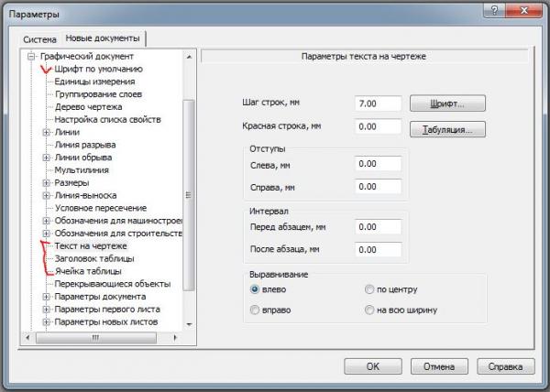Click the Отмена button

[439, 366]
